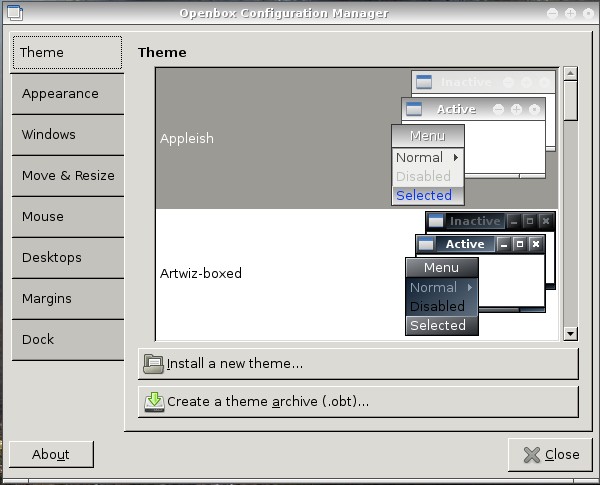Click maximize icon in Appleish Active preview
The height and width of the screenshot is (485, 600).
click(x=516, y=110)
